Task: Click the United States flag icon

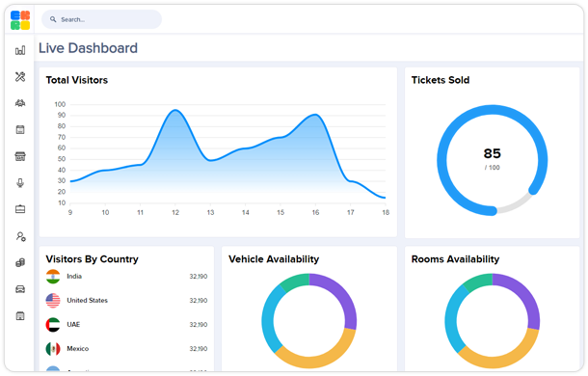Action: click(x=53, y=301)
